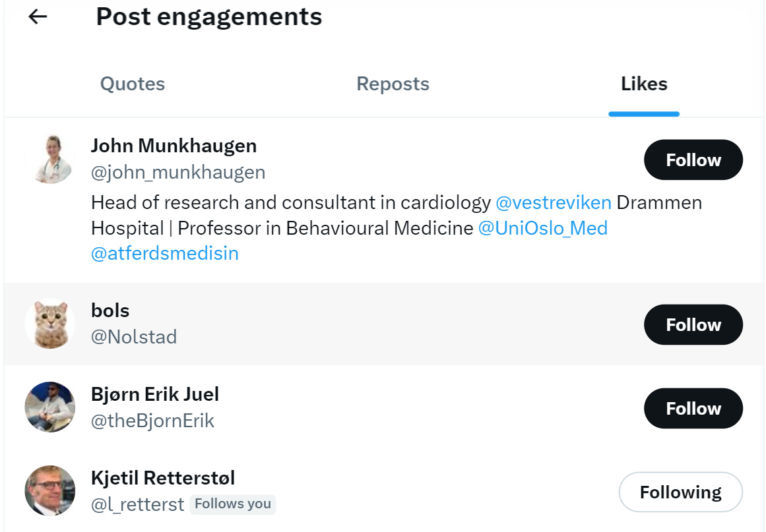
Task: Click the @theBjornErik handle
Action: [x=152, y=421]
